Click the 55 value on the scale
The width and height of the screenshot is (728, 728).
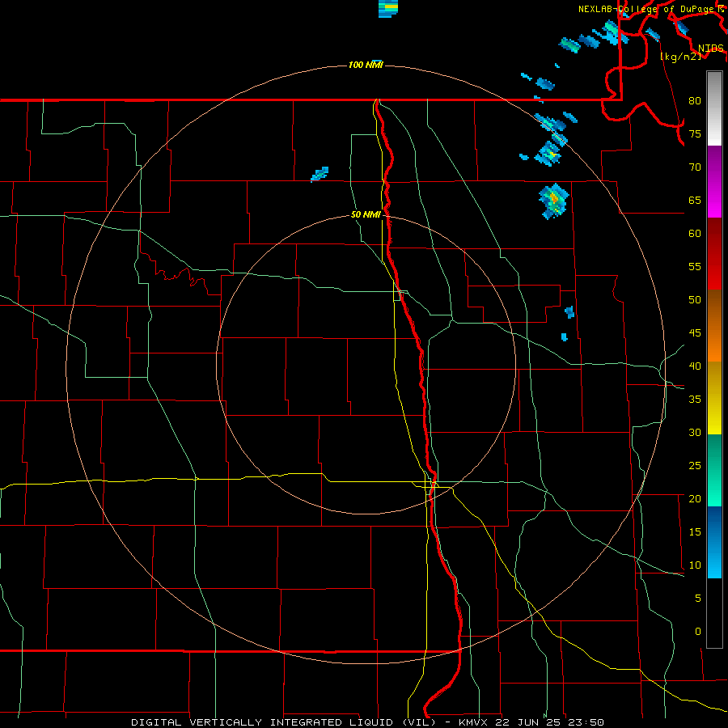(695, 266)
